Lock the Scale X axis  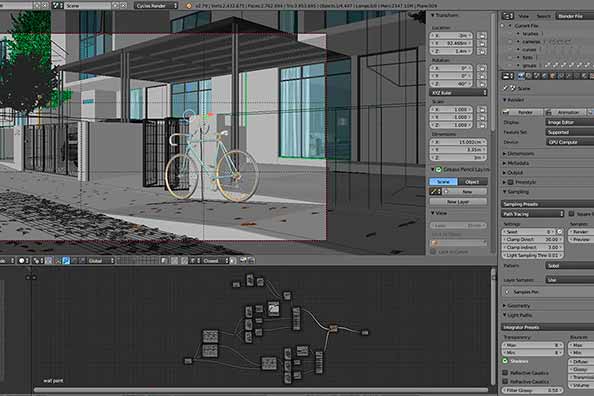[x=482, y=110]
